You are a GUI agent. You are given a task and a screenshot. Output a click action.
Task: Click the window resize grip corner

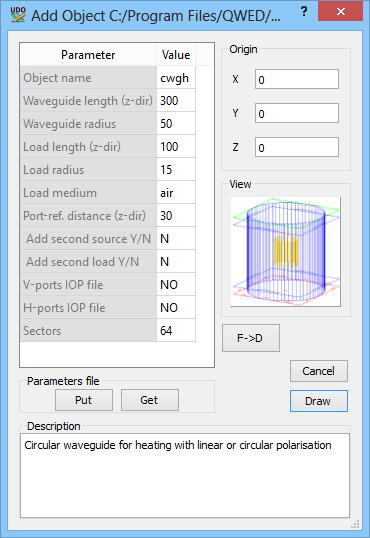[x=356, y=524]
